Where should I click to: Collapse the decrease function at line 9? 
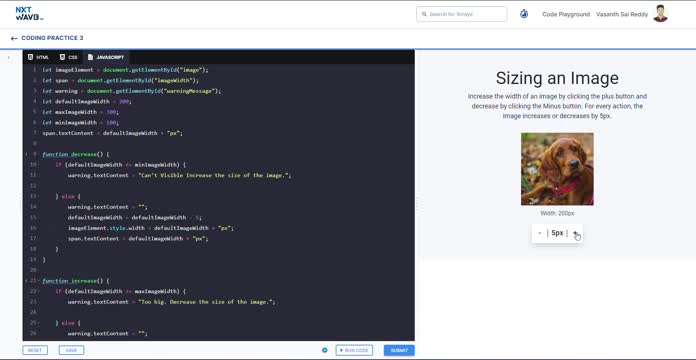click(x=26, y=154)
